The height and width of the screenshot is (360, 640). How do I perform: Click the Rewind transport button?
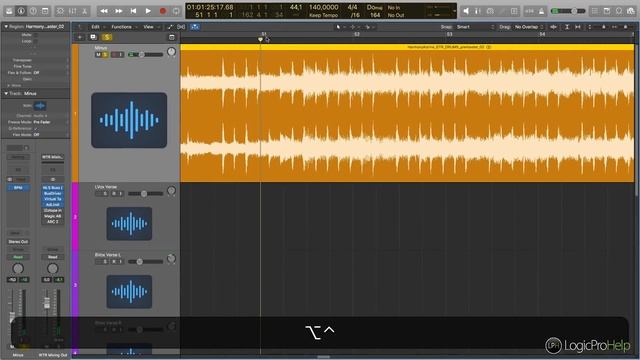104,11
